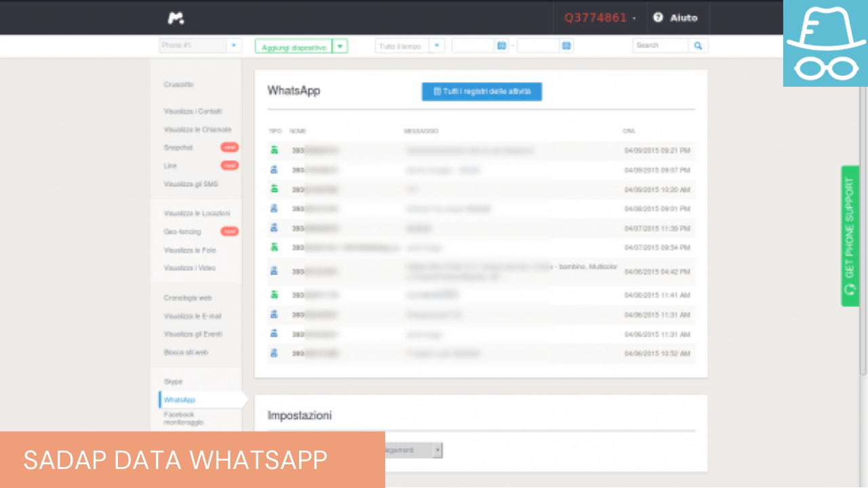868x488 pixels.
Task: Click the ORA column header
Action: tap(629, 131)
